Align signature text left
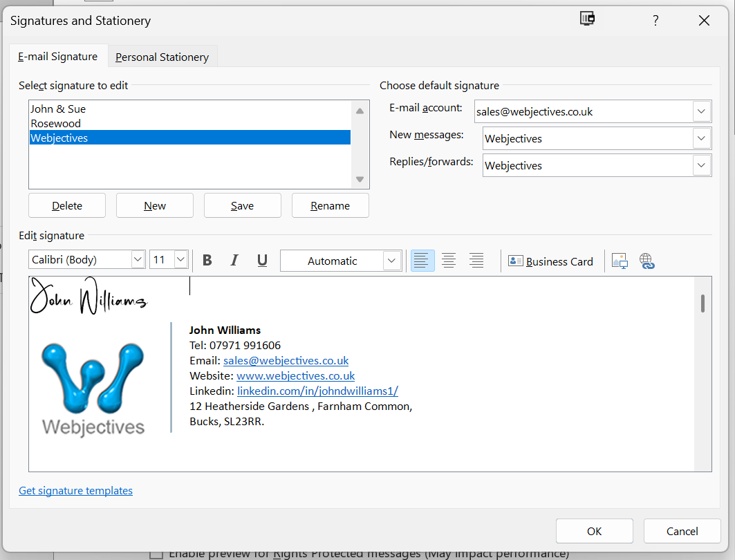 (x=422, y=260)
